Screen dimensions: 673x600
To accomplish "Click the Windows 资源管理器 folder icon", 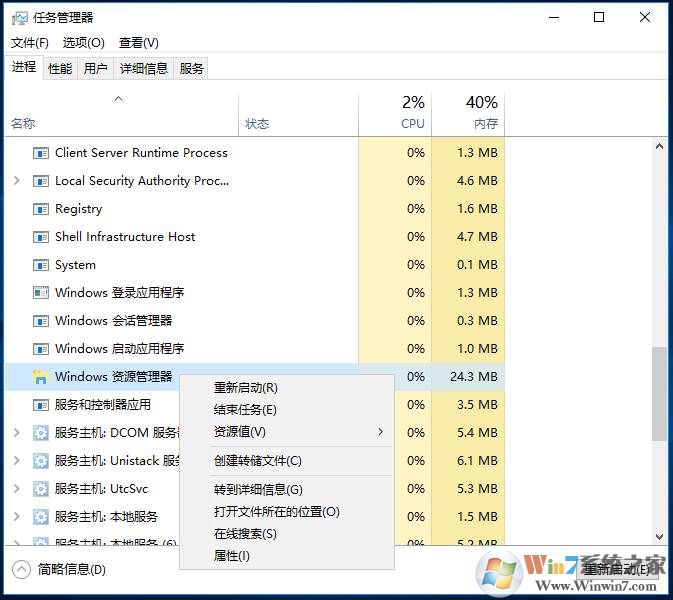I will [40, 376].
